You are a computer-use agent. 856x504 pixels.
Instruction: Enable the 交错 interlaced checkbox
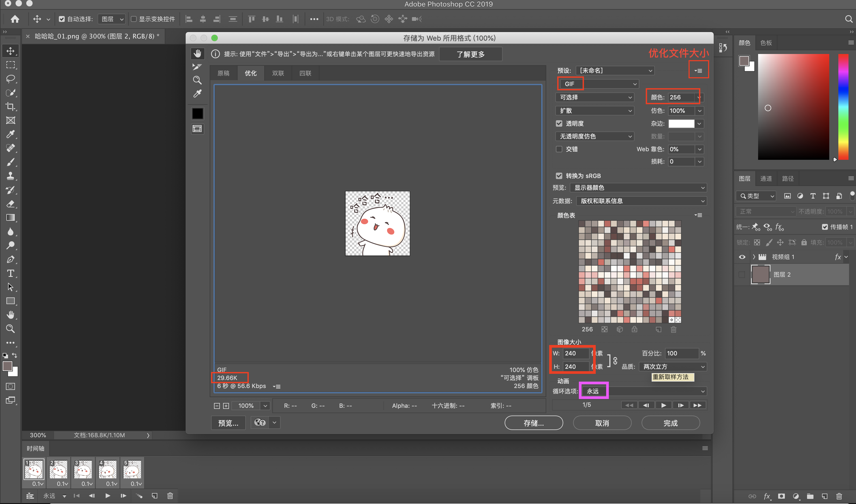click(x=559, y=149)
